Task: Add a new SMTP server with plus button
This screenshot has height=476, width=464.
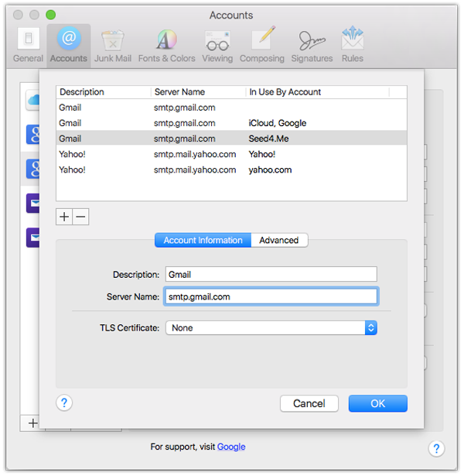Action: tap(64, 217)
